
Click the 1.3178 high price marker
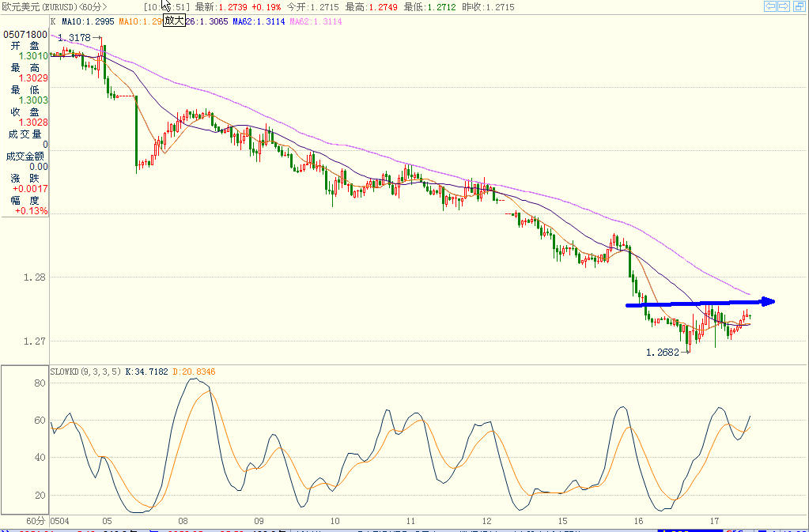[74, 38]
